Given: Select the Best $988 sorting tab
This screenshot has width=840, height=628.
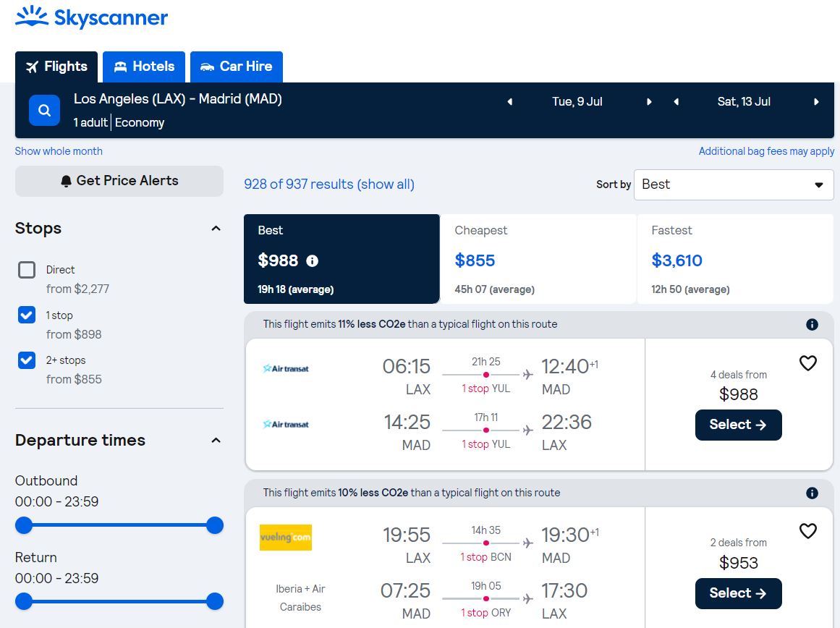Looking at the screenshot, I should pos(341,259).
